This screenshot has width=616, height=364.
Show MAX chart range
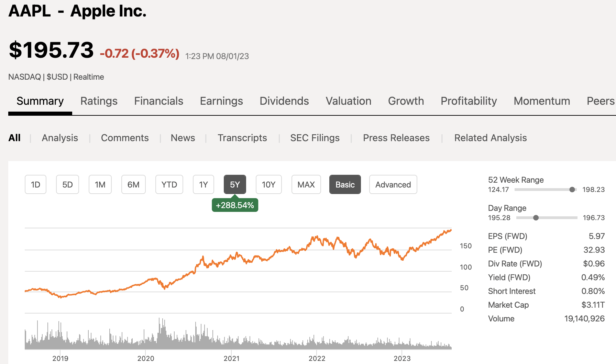(306, 184)
